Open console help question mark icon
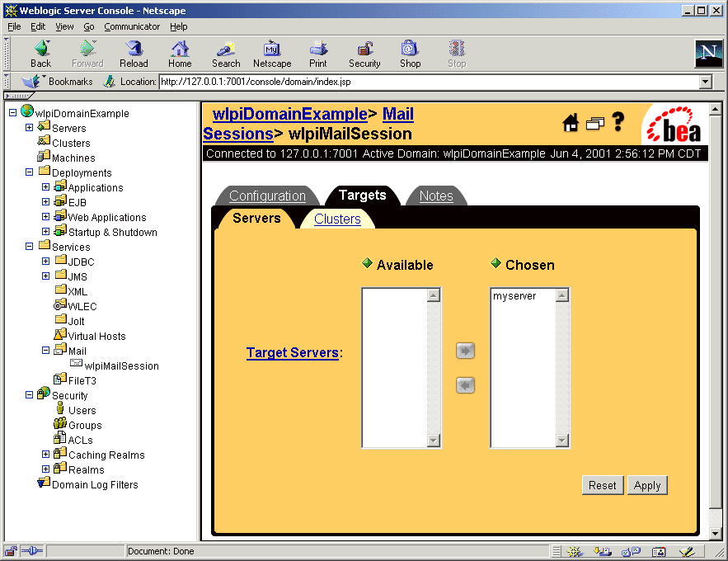 (618, 122)
